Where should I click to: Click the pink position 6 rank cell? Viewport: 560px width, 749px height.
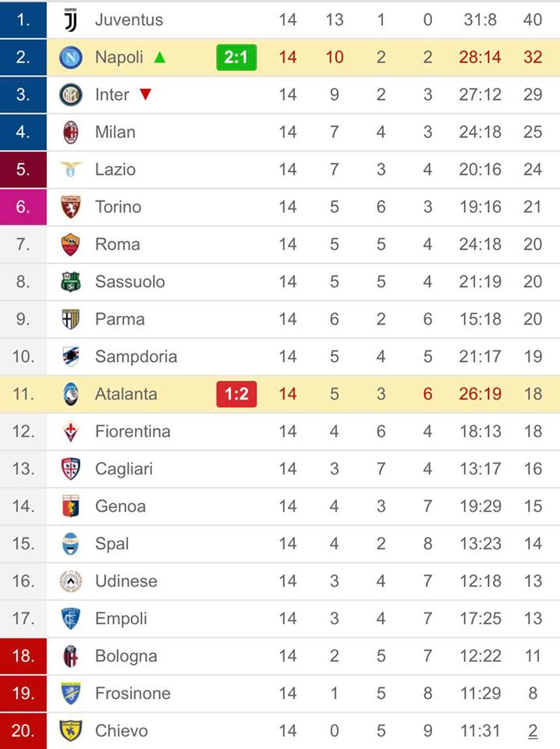point(23,207)
